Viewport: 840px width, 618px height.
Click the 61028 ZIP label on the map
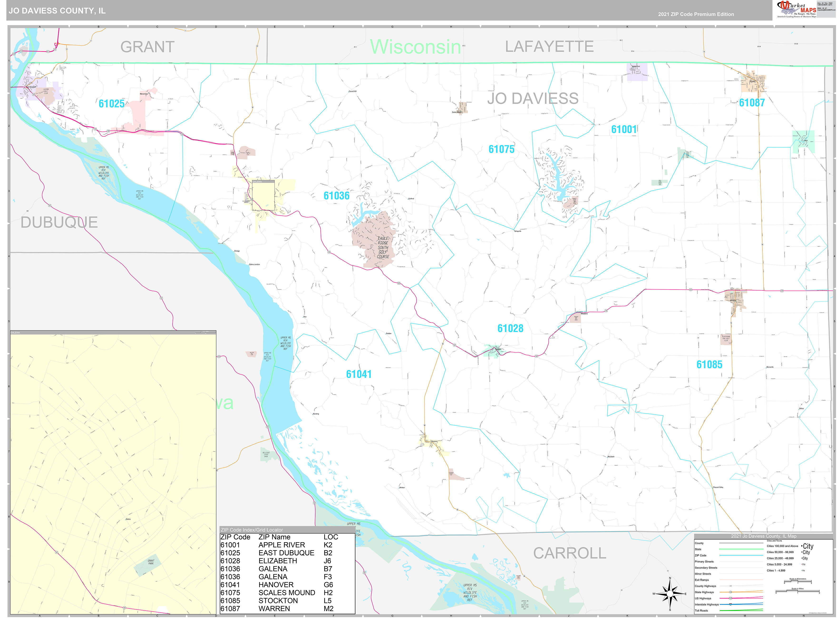510,328
